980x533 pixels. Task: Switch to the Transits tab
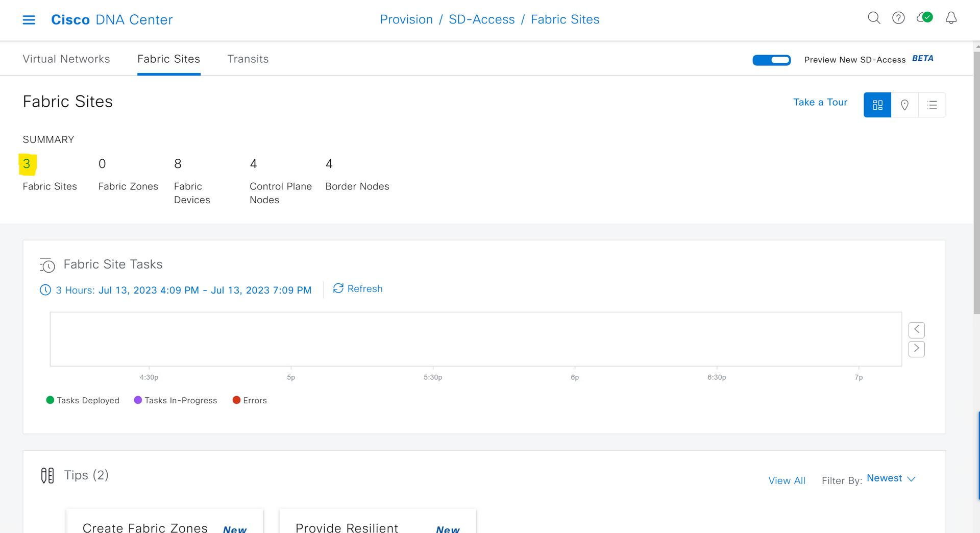(248, 59)
